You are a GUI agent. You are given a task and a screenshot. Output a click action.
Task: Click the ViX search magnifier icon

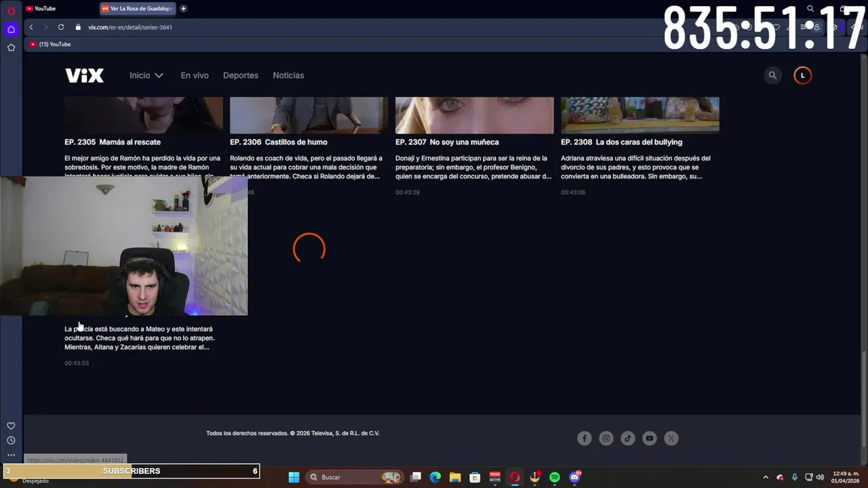pos(772,75)
